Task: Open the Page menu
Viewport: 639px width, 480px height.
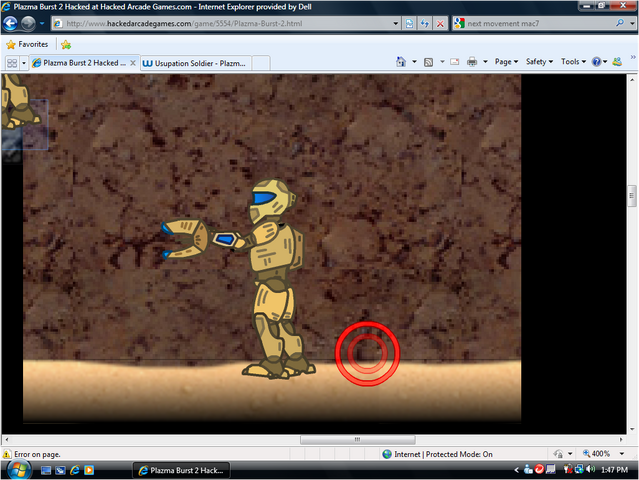Action: [506, 62]
